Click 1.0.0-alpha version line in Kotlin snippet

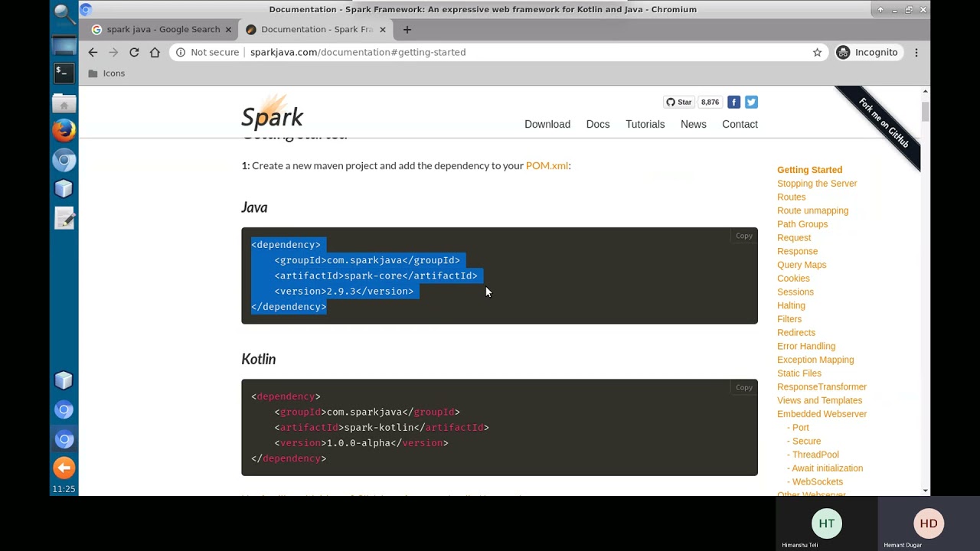coord(361,443)
